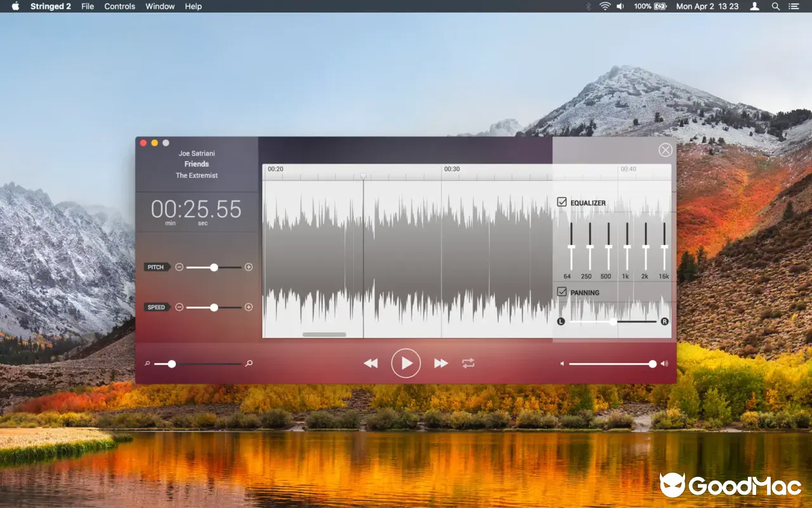Click the speed decrease minus icon
The image size is (812, 508).
click(180, 307)
